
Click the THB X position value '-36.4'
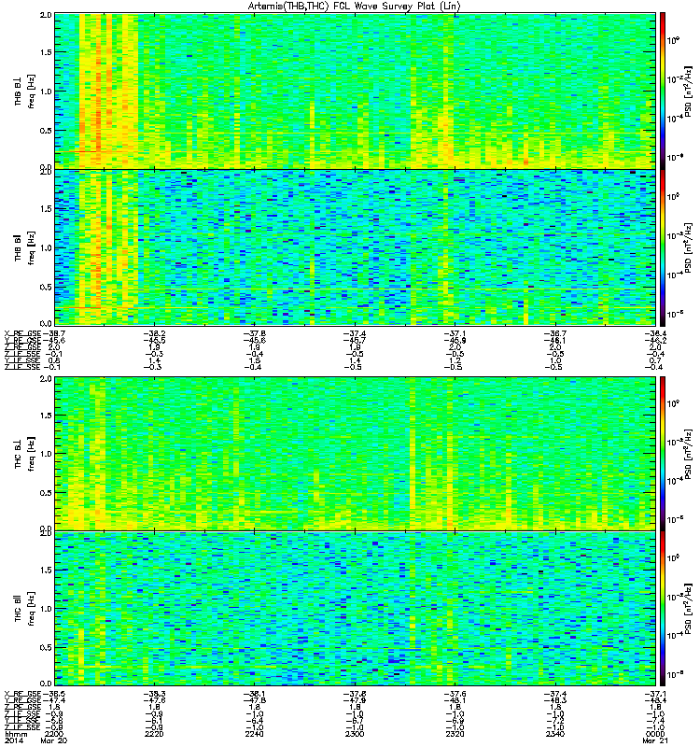(655, 333)
